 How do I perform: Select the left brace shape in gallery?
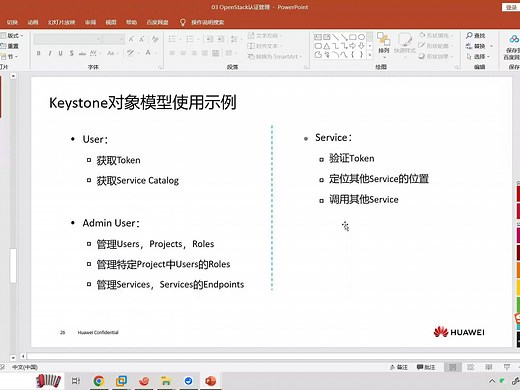tap(353, 55)
